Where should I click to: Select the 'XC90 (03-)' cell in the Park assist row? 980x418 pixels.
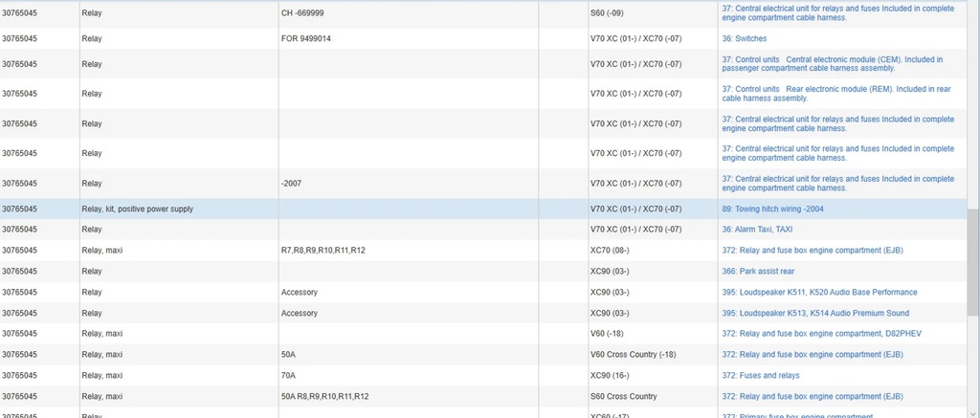(653, 271)
